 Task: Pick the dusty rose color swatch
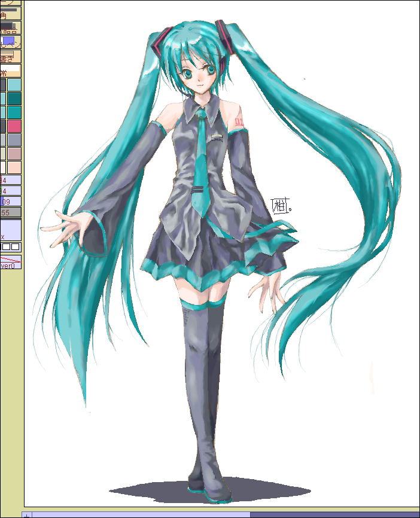(x=14, y=154)
